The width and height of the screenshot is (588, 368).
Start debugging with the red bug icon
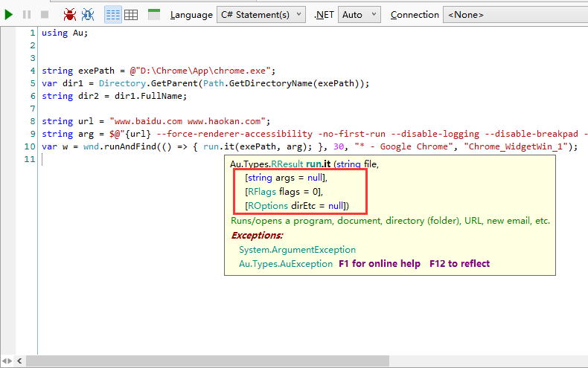[69, 14]
